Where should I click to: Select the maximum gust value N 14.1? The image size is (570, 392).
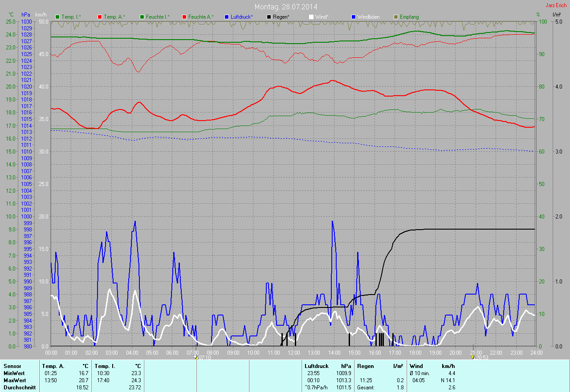pyautogui.click(x=447, y=380)
